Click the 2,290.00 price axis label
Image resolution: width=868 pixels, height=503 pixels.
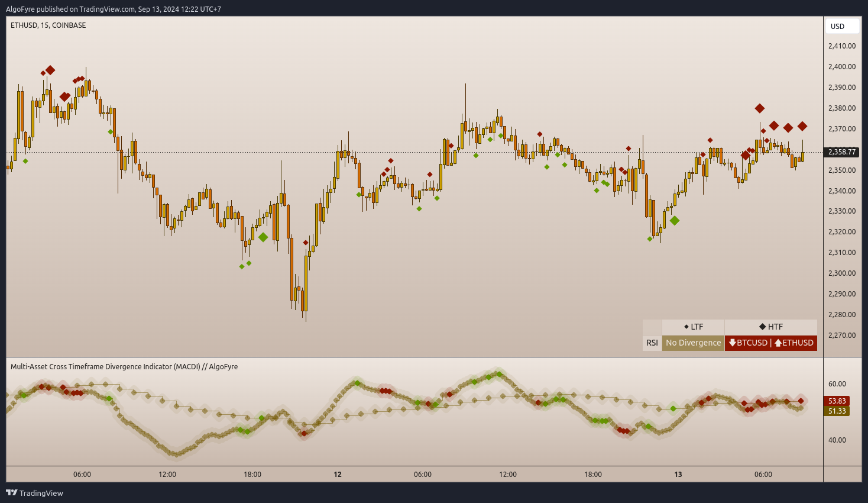tap(842, 294)
